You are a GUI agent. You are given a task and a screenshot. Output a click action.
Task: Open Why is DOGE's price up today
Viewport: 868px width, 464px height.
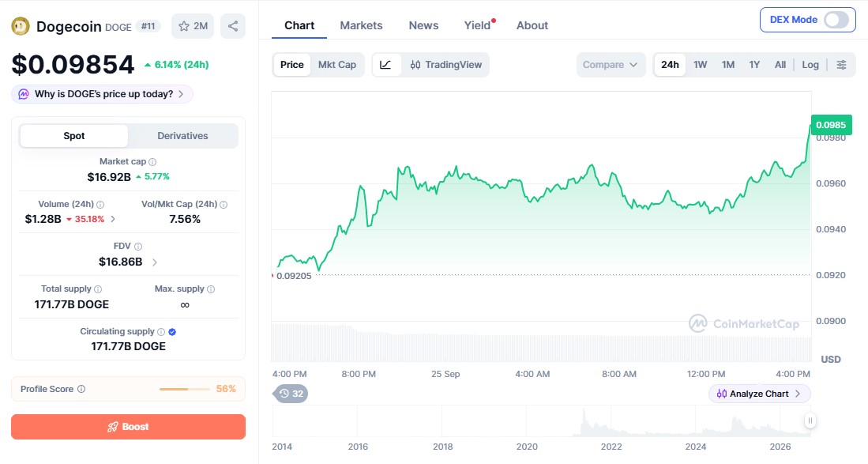pos(103,94)
